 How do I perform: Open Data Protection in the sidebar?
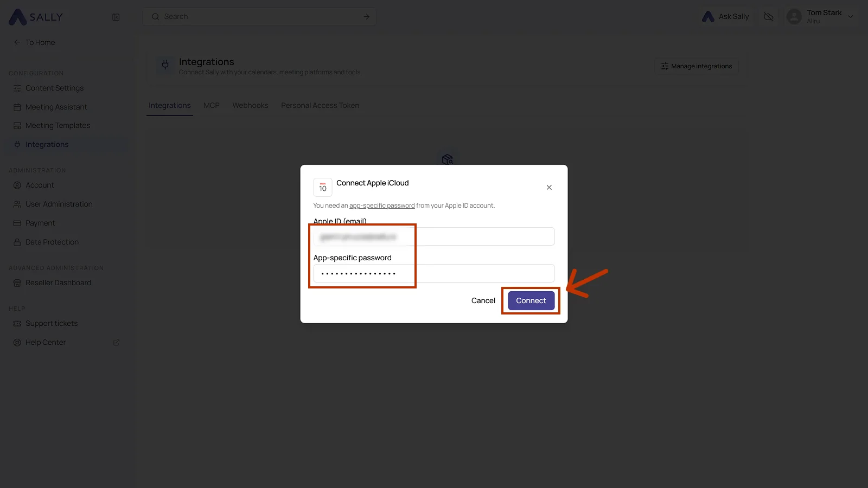point(52,242)
